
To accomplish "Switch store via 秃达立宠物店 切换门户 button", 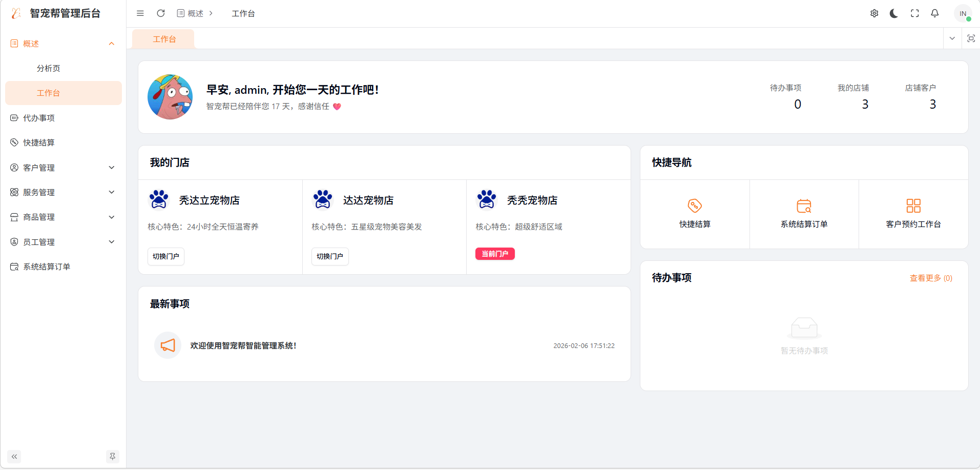I will tap(165, 256).
